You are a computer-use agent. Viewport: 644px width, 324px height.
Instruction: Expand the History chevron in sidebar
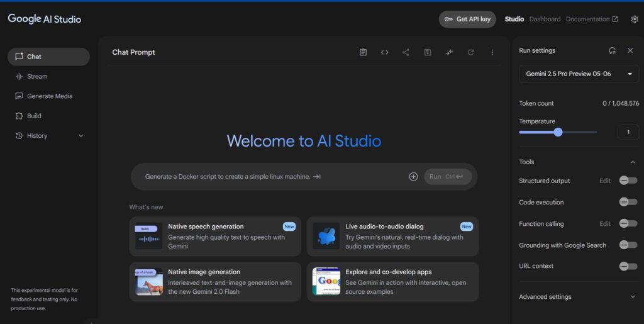click(x=81, y=135)
